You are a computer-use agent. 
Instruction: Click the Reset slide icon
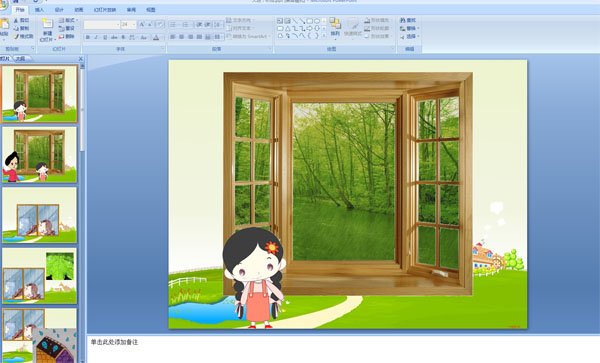pyautogui.click(x=62, y=28)
